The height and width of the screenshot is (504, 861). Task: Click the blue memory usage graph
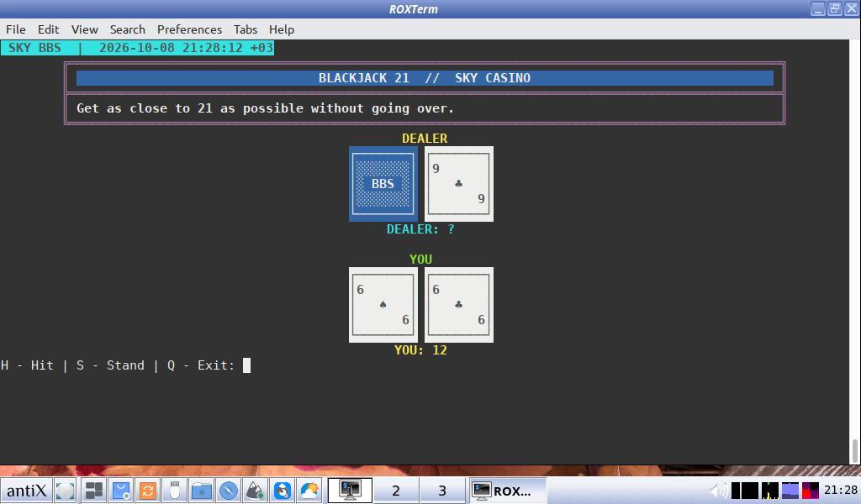[790, 491]
